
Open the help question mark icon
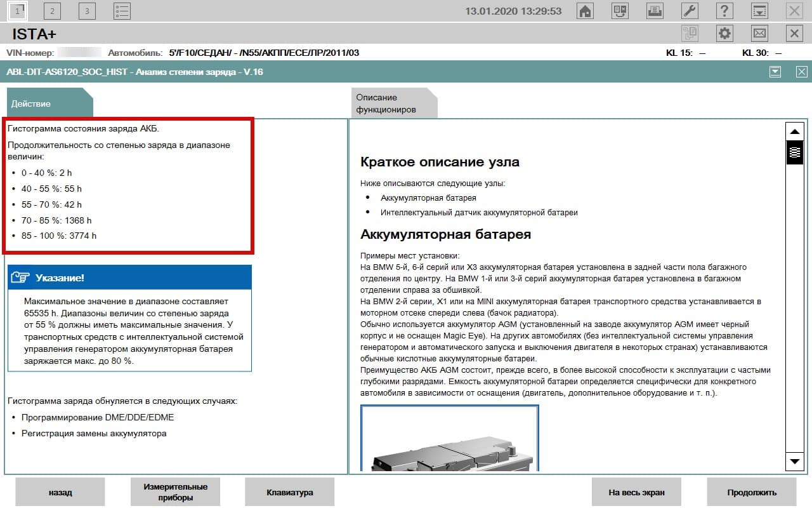724,11
